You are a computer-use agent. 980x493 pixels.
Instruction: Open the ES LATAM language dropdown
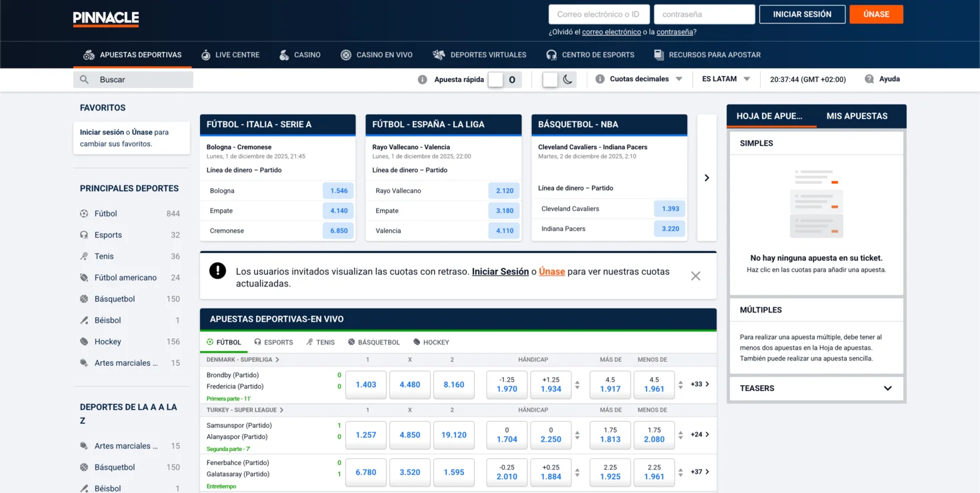click(726, 79)
